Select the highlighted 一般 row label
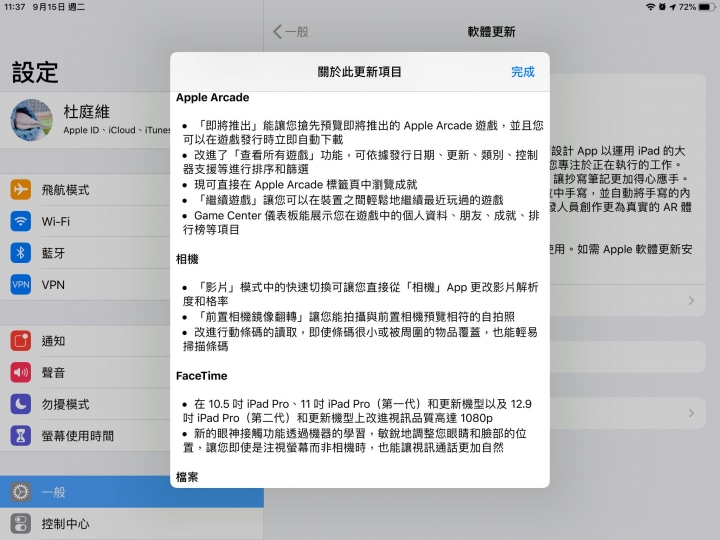 (x=53, y=492)
